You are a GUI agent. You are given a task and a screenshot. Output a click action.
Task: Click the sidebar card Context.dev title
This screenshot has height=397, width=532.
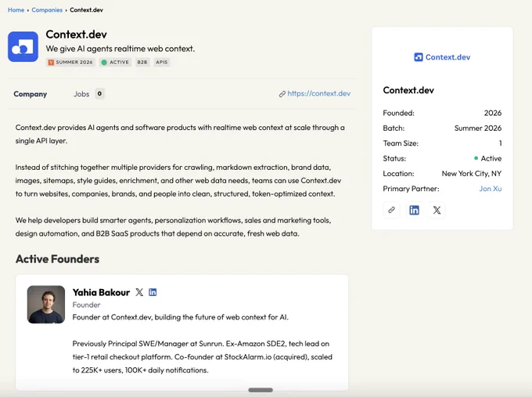pyautogui.click(x=408, y=90)
